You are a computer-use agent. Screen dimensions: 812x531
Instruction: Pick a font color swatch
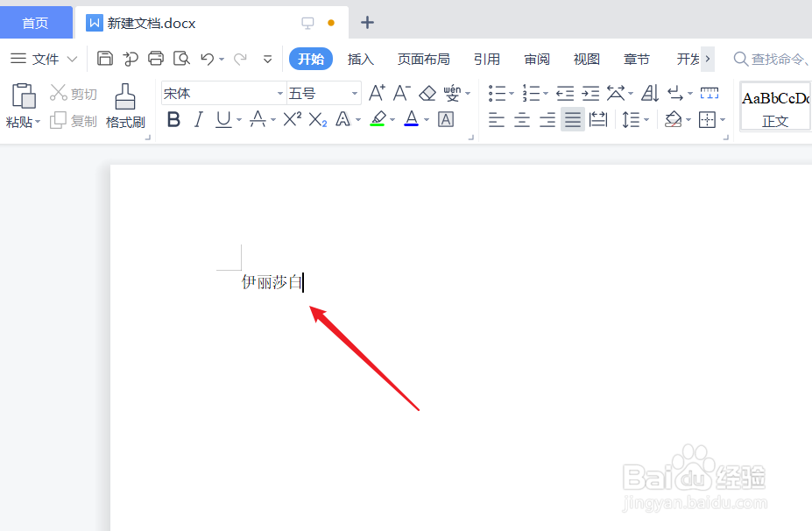click(x=412, y=119)
